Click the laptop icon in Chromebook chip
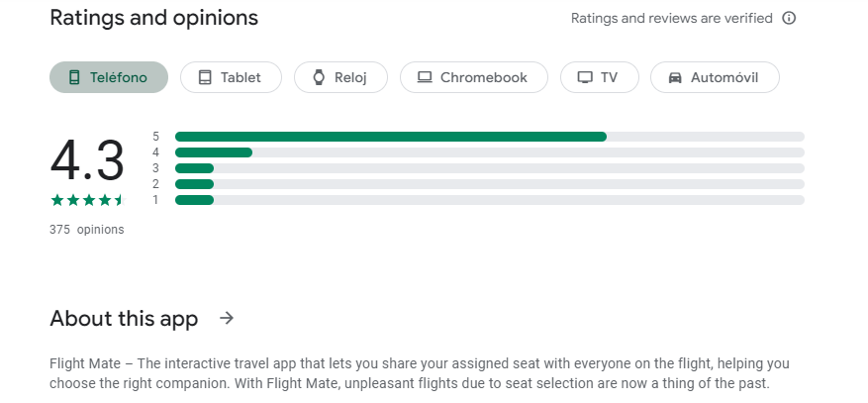 coord(425,77)
